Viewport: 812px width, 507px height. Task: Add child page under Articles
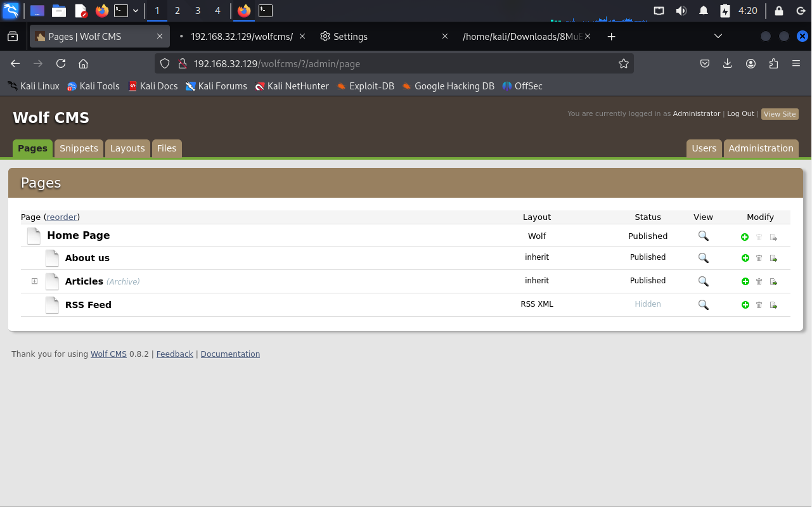coord(745,281)
